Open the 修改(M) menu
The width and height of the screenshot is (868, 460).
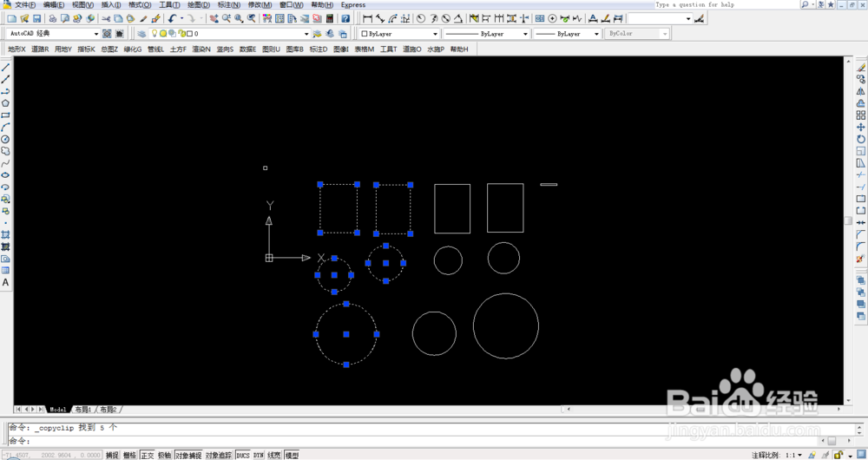pos(260,4)
